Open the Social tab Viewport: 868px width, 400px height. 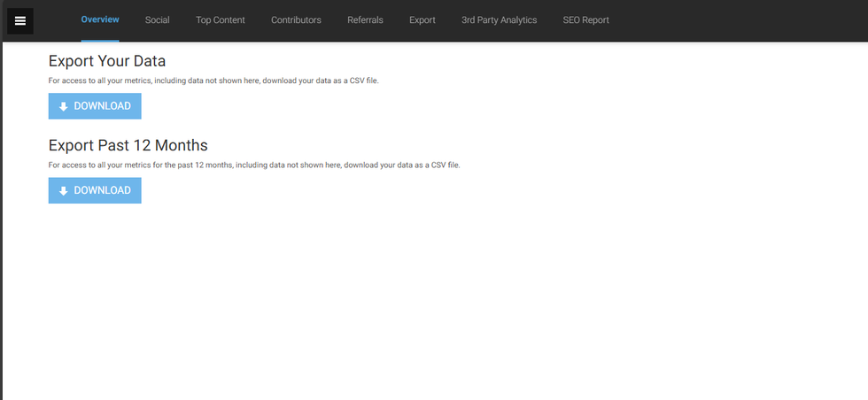point(157,19)
